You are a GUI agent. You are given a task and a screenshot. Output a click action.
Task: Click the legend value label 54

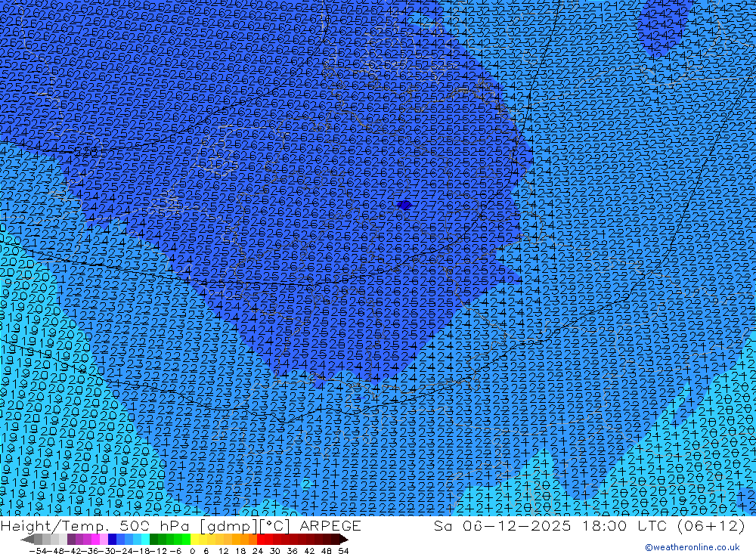point(343,551)
